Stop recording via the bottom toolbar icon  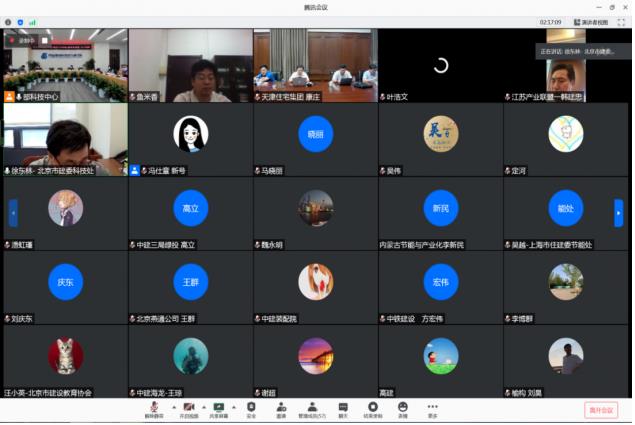pyautogui.click(x=373, y=410)
